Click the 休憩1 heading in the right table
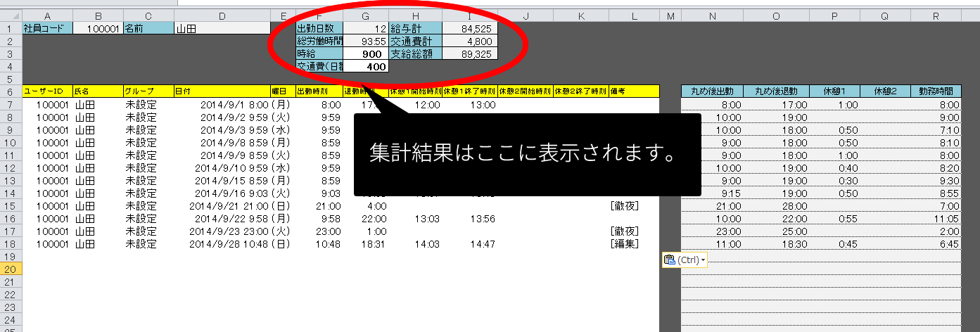Viewport: 980px width, 332px height. (x=833, y=91)
